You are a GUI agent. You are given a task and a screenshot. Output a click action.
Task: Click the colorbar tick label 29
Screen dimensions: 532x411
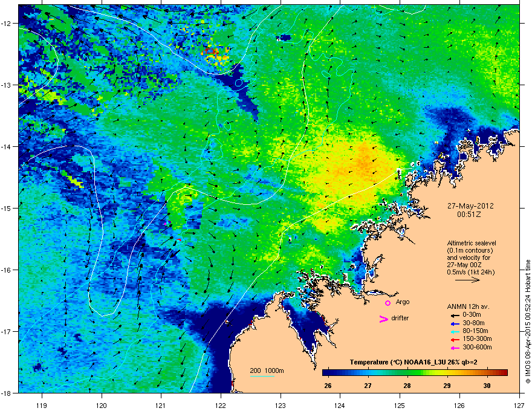[447, 386]
